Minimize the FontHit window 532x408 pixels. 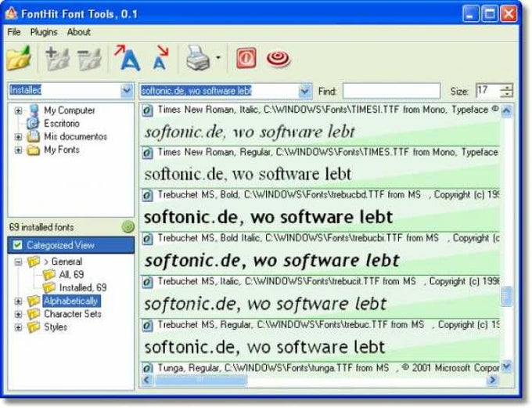click(x=470, y=14)
